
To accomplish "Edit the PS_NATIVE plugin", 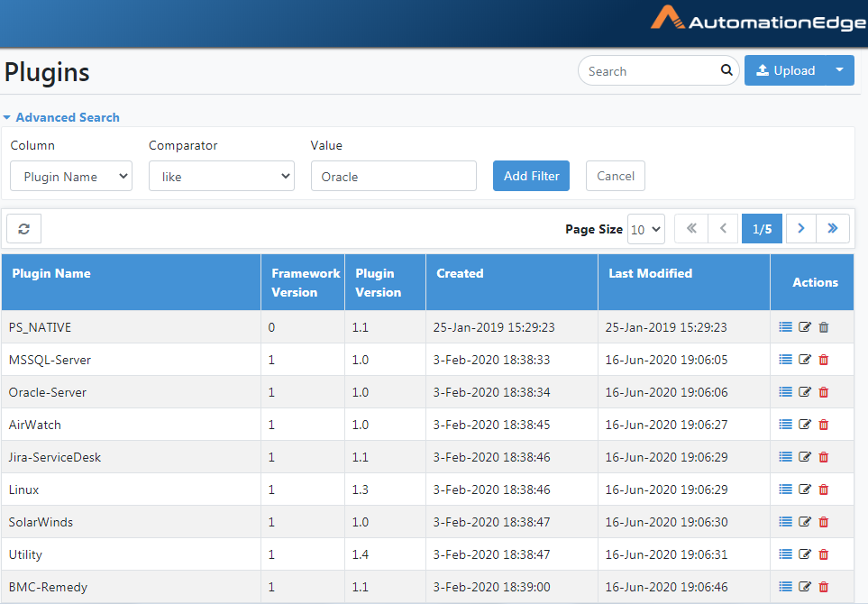I will click(x=805, y=327).
